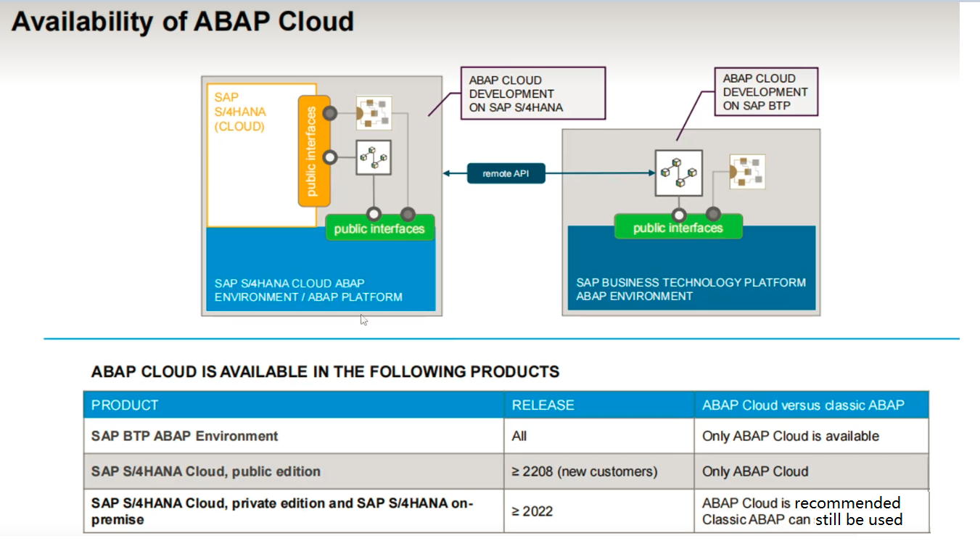Select the SAP S/4HANA Cloud, public edition row

point(290,471)
